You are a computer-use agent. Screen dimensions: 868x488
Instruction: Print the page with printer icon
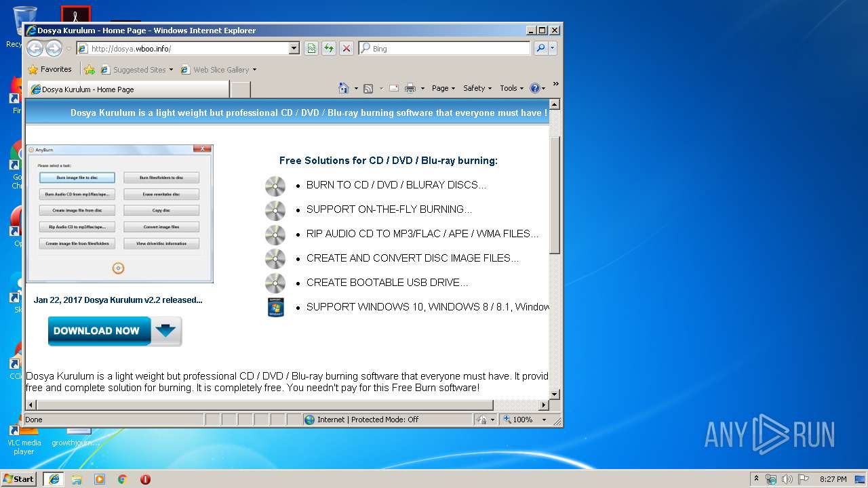(410, 88)
